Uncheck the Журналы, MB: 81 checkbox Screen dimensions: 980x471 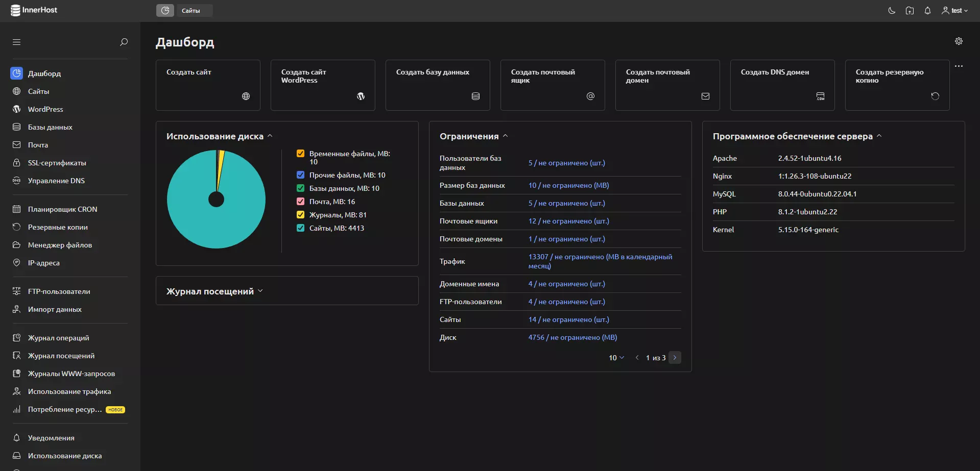pos(301,215)
